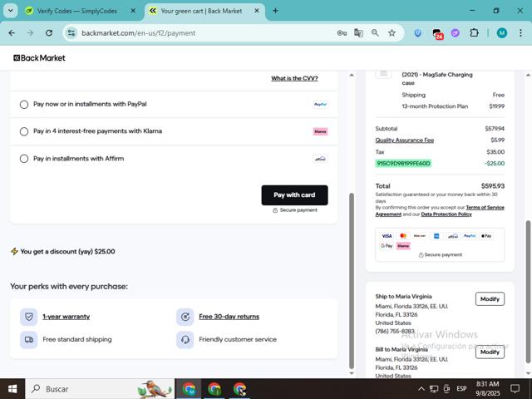The height and width of the screenshot is (399, 532).
Task: Click the 30-day returns circular icon
Action: 185,317
